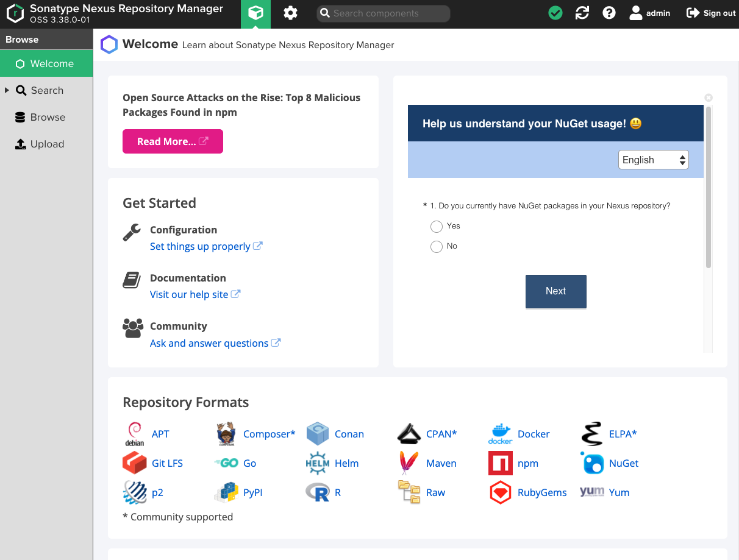Open the PyPI format link
Screen dimensions: 739x560
pyautogui.click(x=253, y=492)
